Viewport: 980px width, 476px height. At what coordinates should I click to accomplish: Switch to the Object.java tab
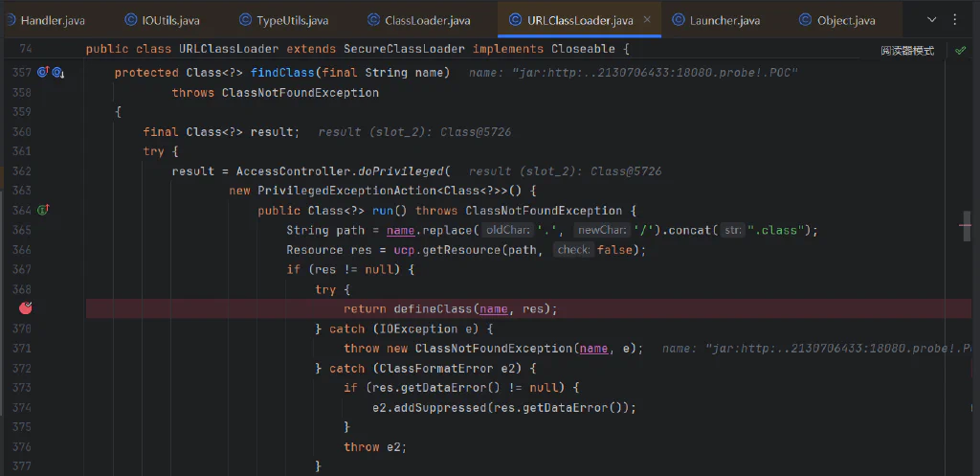[x=837, y=20]
